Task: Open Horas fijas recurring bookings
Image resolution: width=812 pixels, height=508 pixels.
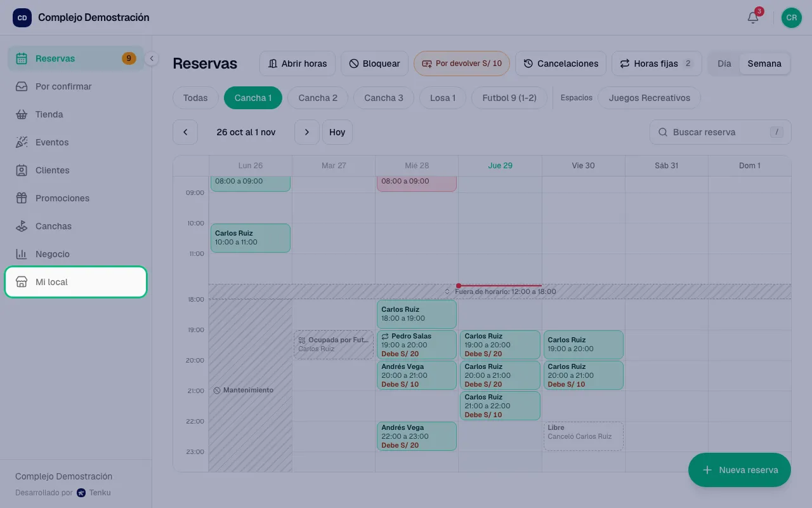Action: point(657,63)
